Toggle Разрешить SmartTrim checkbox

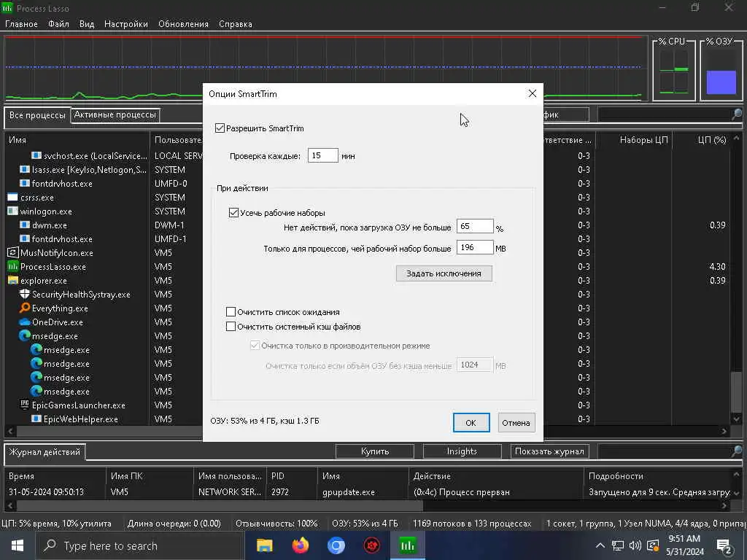pos(220,128)
